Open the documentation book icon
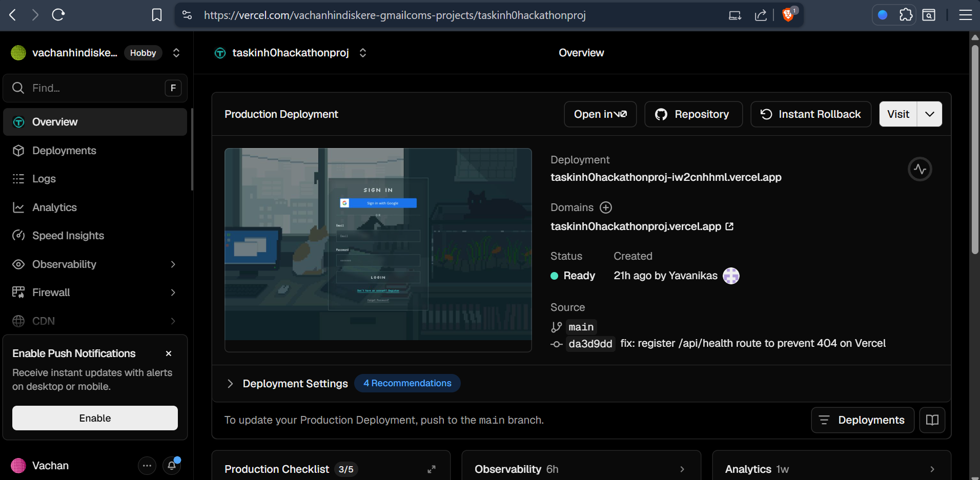The width and height of the screenshot is (980, 480). [932, 420]
